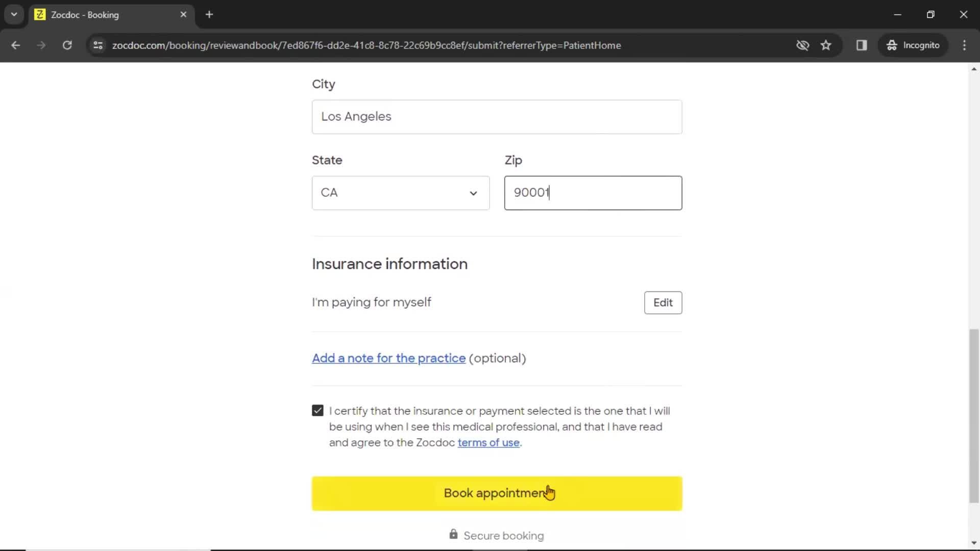980x551 pixels.
Task: Click the scrollbar up arrow
Action: pyautogui.click(x=974, y=68)
